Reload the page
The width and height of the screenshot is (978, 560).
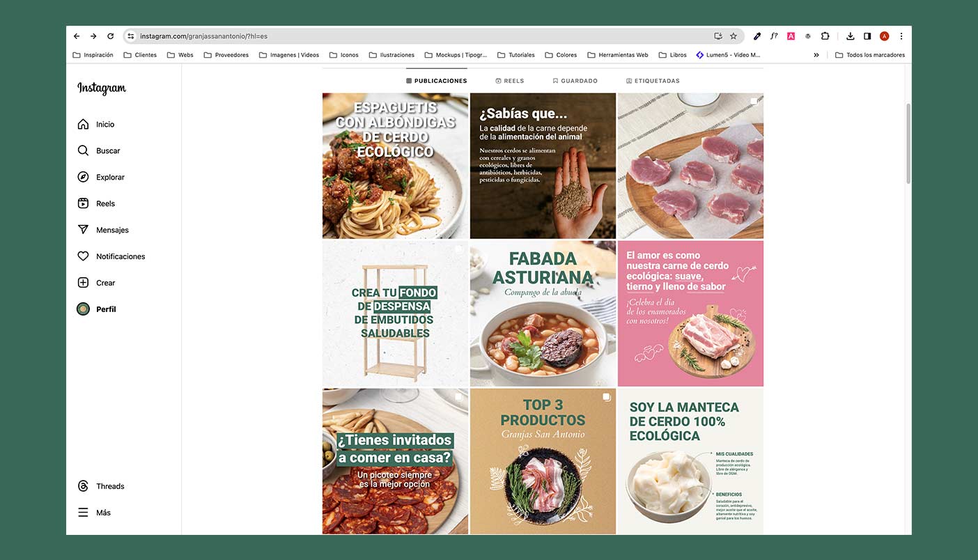111,36
